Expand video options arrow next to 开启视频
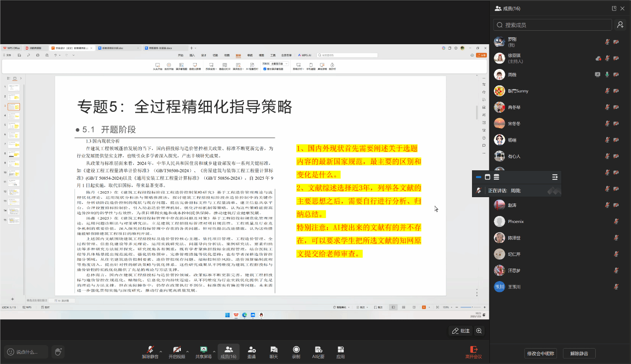 tap(188, 350)
